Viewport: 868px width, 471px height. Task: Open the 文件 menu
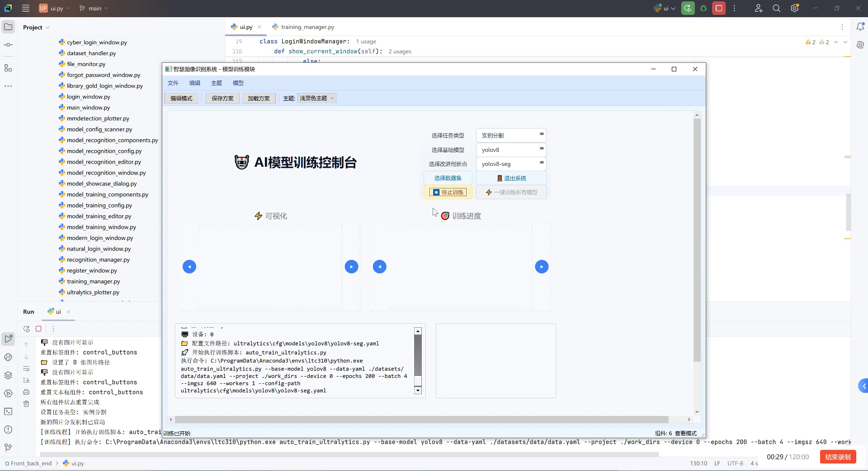[173, 83]
